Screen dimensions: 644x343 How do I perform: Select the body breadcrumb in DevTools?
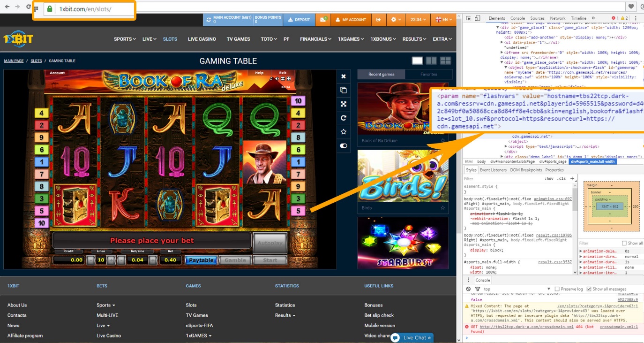tap(481, 161)
